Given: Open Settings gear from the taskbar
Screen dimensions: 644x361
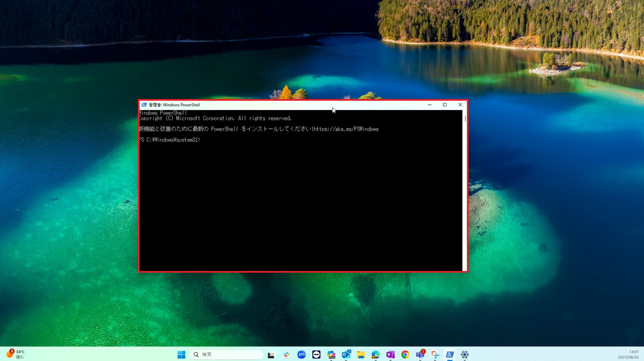Looking at the screenshot, I should click(x=465, y=355).
